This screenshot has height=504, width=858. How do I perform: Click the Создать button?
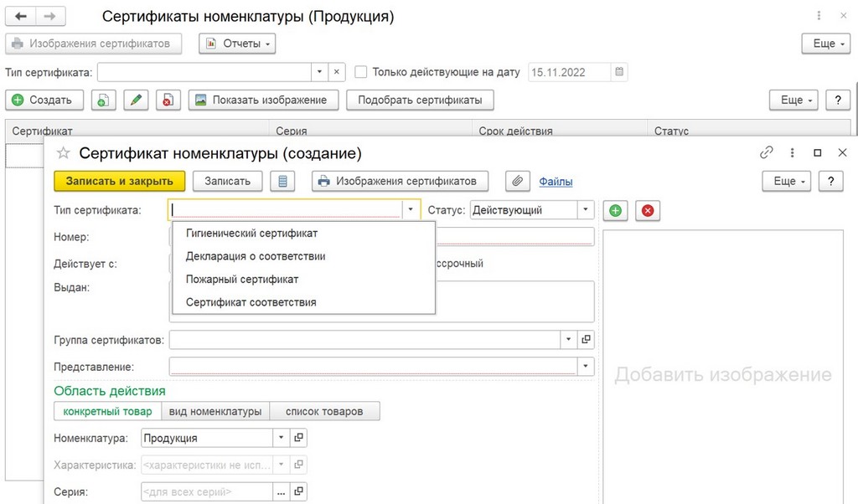pyautogui.click(x=44, y=100)
